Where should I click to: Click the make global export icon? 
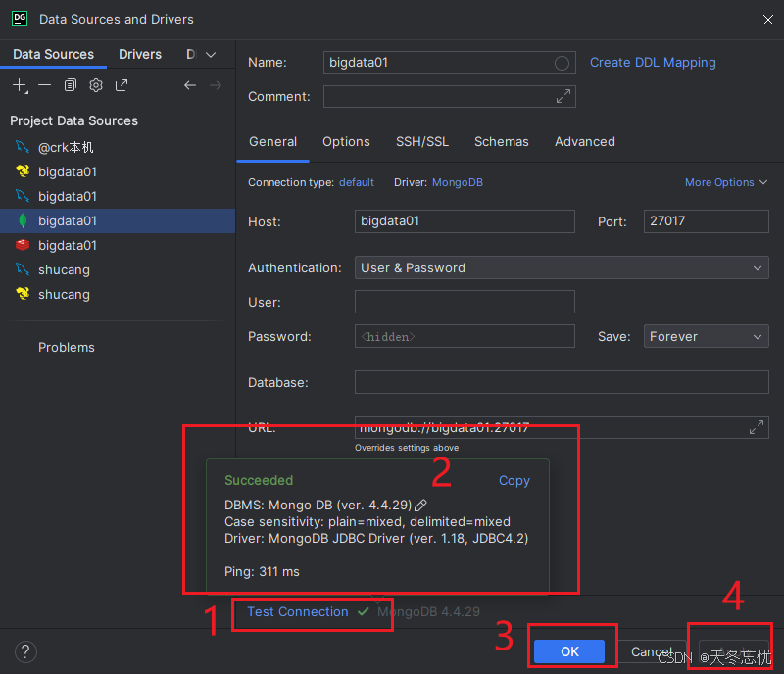click(122, 85)
